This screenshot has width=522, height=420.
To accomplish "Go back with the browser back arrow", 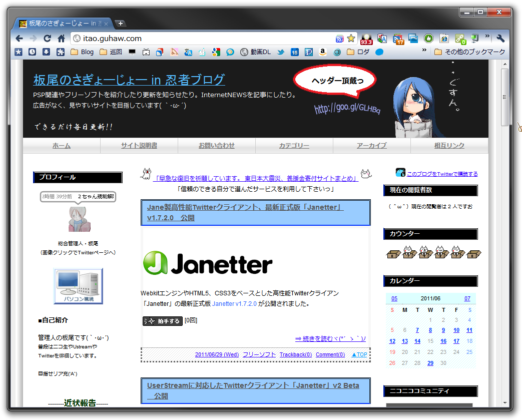I will [20, 39].
